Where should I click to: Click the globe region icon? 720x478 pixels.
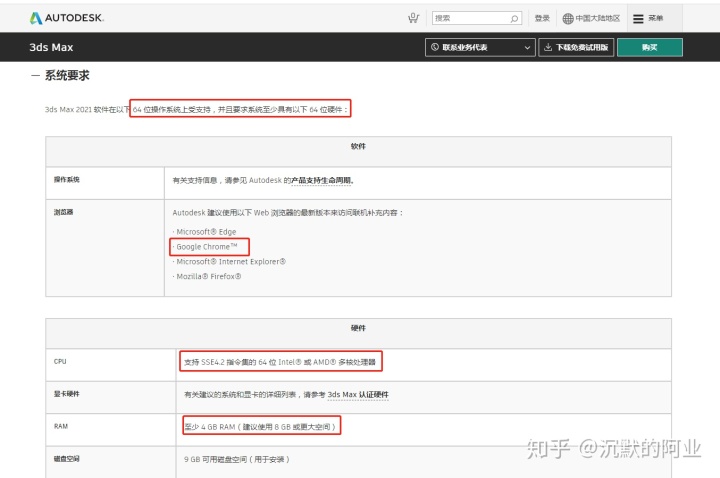coord(568,18)
